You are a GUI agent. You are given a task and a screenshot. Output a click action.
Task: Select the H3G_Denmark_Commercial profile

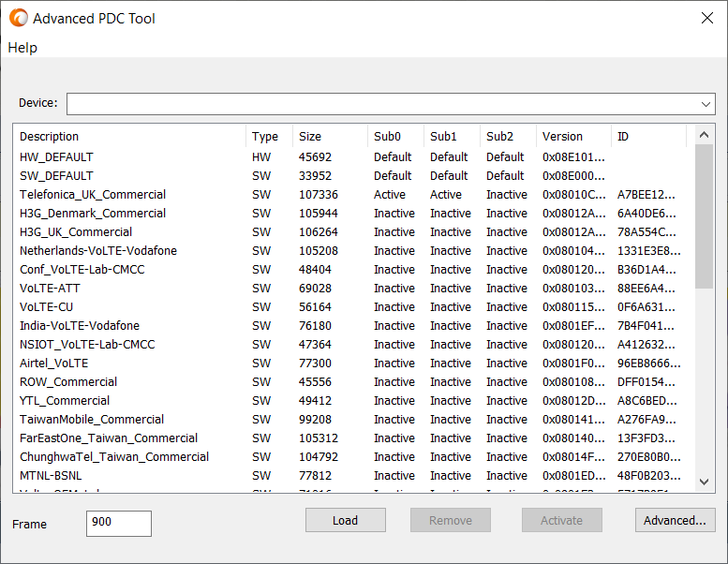(x=353, y=214)
